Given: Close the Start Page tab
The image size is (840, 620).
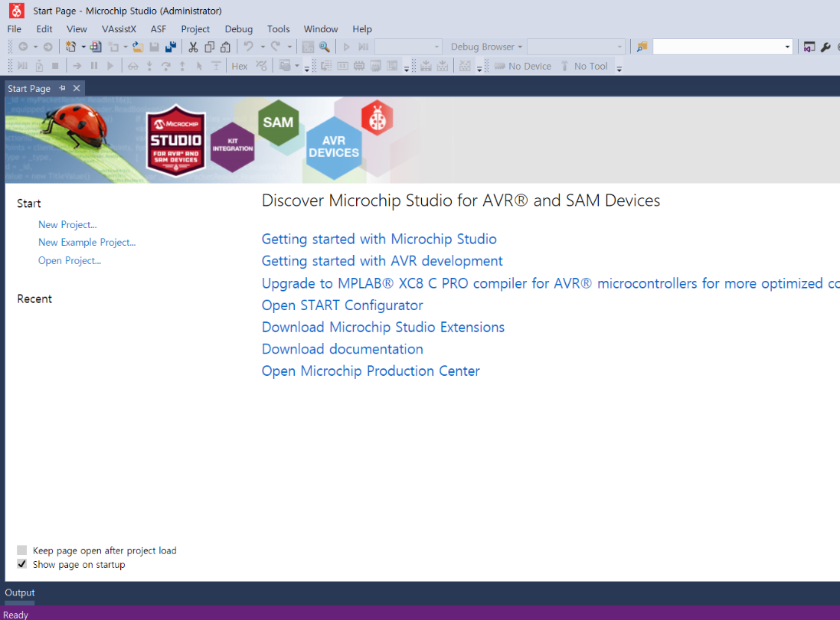Looking at the screenshot, I should point(77,88).
